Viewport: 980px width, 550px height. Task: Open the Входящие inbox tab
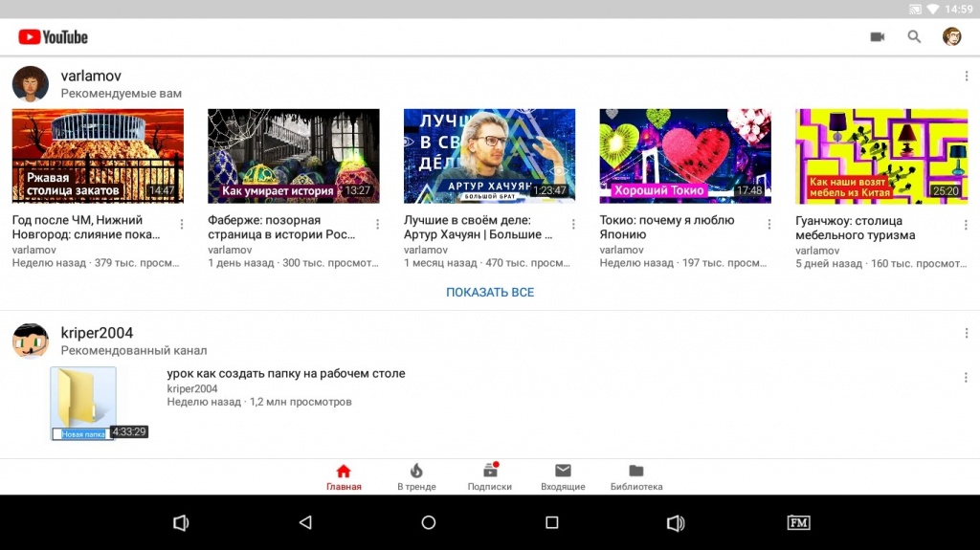pyautogui.click(x=563, y=476)
